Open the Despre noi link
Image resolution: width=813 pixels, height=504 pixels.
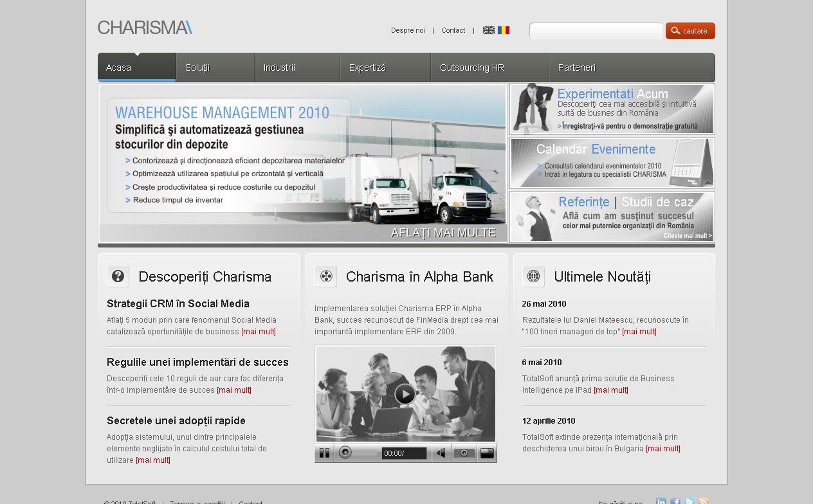[x=408, y=30]
